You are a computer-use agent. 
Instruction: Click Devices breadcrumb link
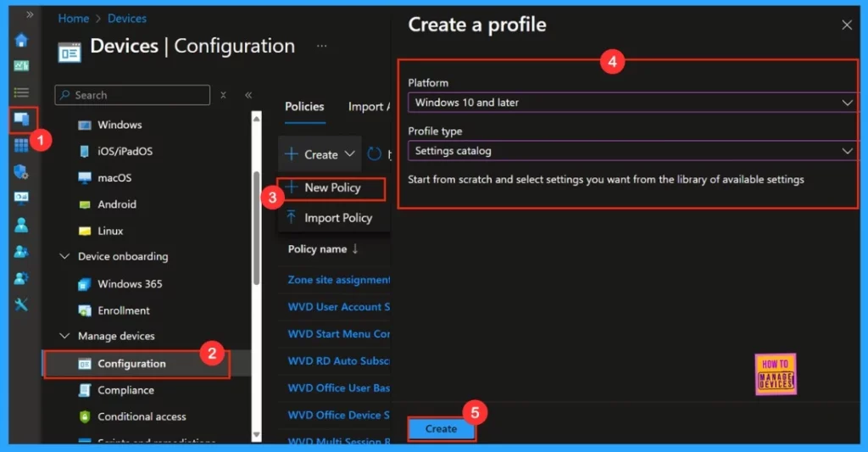click(x=127, y=19)
